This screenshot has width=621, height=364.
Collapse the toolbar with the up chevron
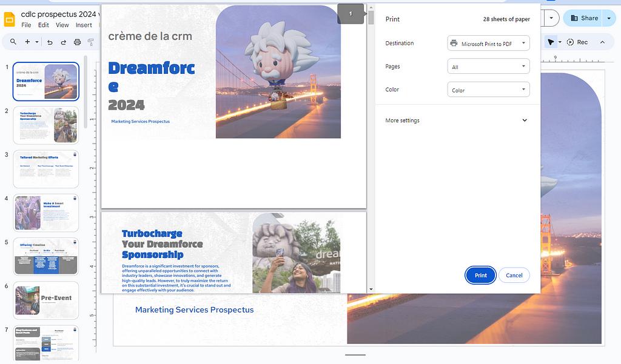602,42
